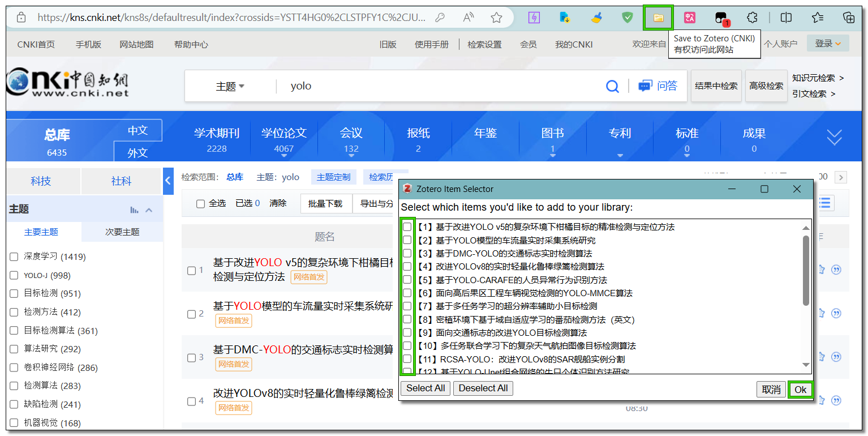This screenshot has height=436, width=868.
Task: Activate the Read Aloud icon in address bar
Action: (x=469, y=18)
